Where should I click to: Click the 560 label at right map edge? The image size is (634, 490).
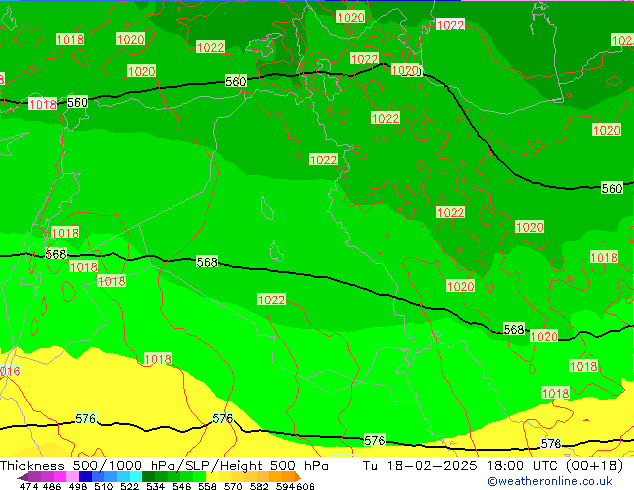612,188
